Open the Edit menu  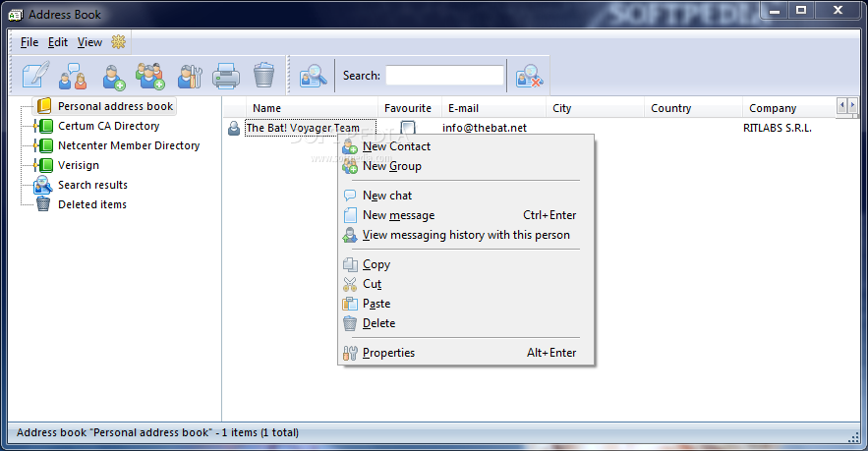click(58, 42)
